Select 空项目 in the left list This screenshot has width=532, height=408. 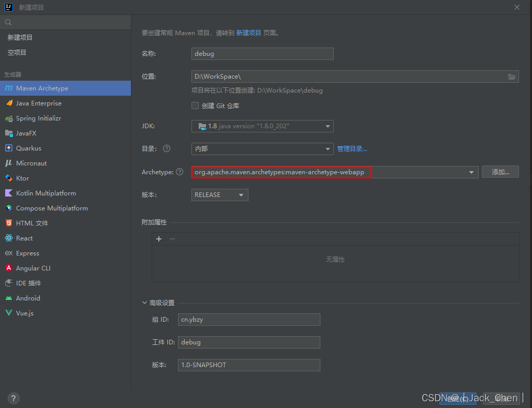point(17,52)
